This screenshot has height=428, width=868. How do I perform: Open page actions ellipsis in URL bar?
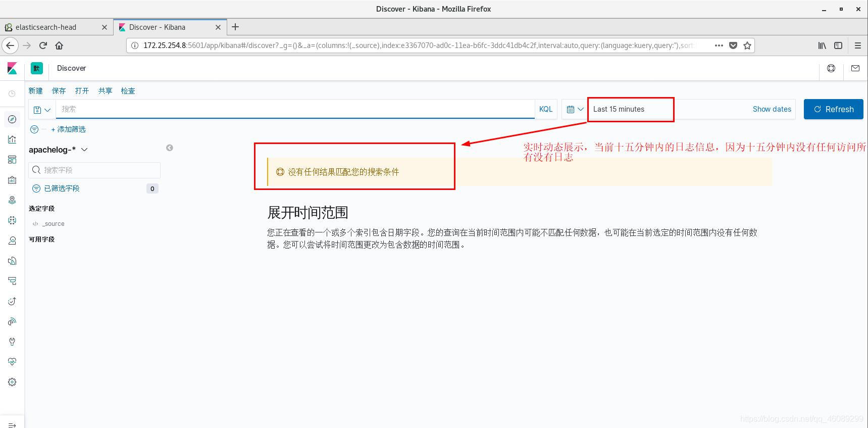click(x=719, y=45)
